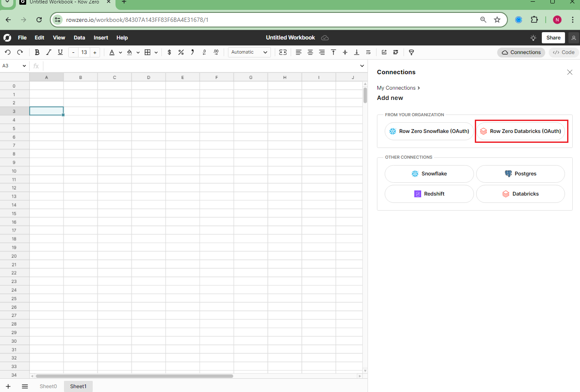This screenshot has width=580, height=392.
Task: Open the text color dropdown arrow
Action: tap(120, 52)
